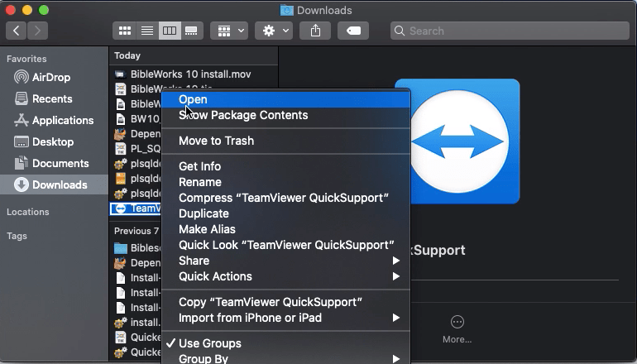Open the gear Action menu

pyautogui.click(x=274, y=31)
